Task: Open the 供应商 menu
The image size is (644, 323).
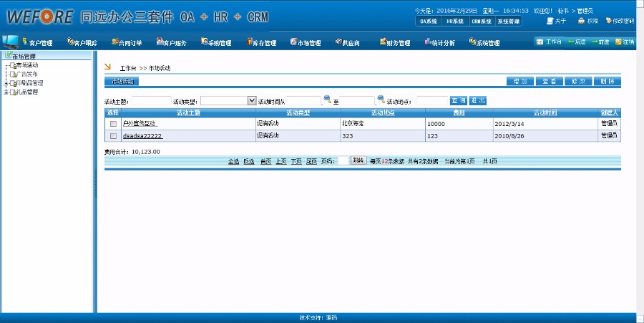Action: pyautogui.click(x=348, y=42)
